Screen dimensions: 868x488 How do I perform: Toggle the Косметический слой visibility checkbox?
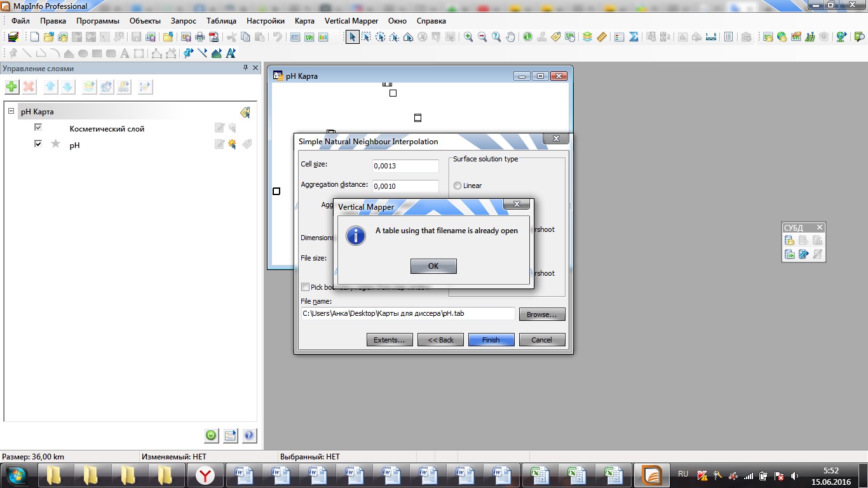38,128
